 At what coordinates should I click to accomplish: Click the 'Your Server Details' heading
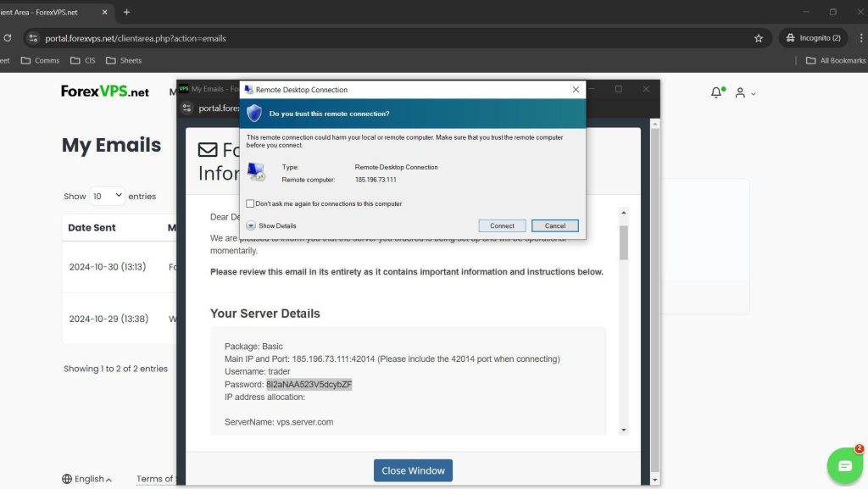(x=265, y=313)
